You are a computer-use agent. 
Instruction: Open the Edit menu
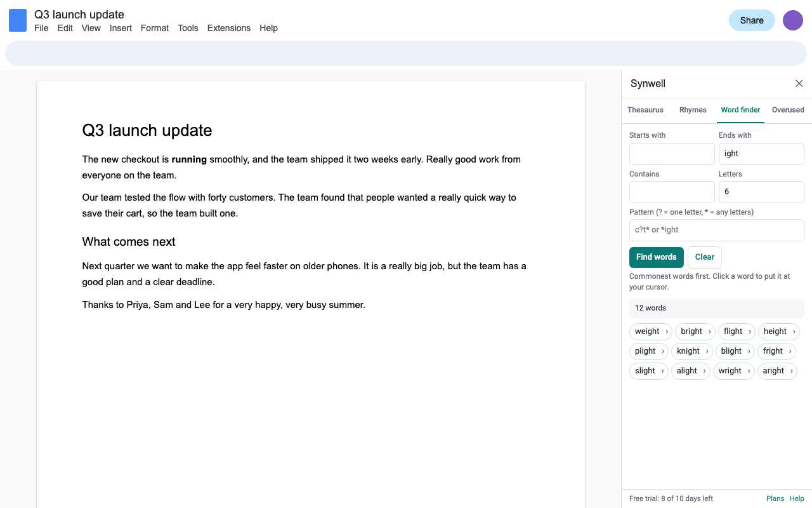[x=65, y=28]
